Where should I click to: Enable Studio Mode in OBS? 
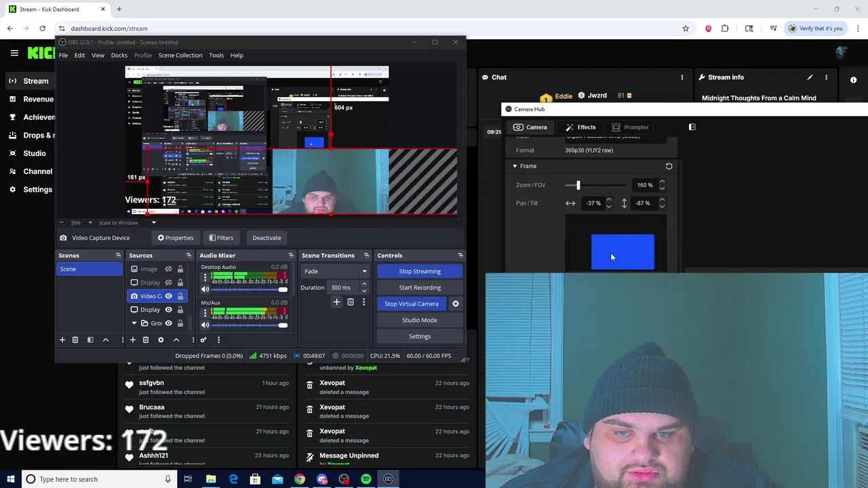(420, 320)
